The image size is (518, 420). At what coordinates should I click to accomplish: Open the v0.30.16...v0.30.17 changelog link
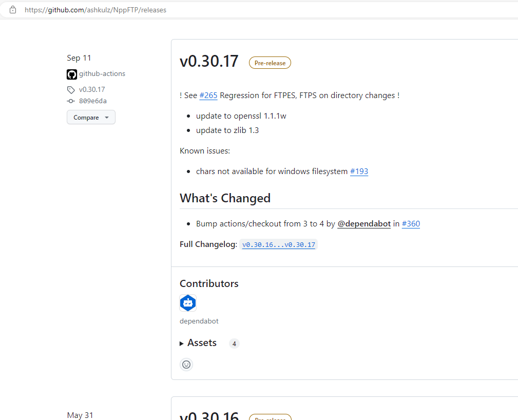click(x=278, y=245)
